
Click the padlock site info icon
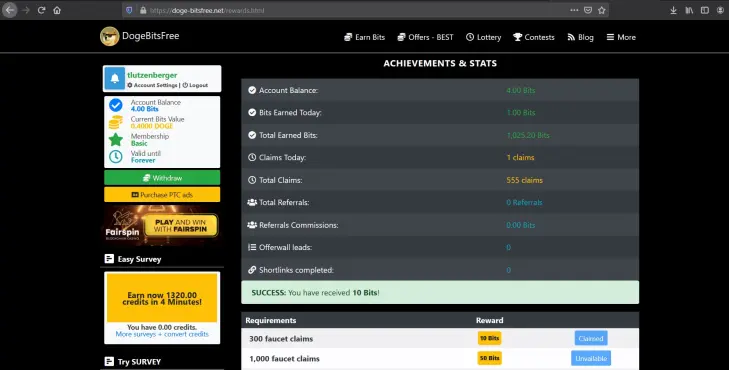click(x=143, y=10)
